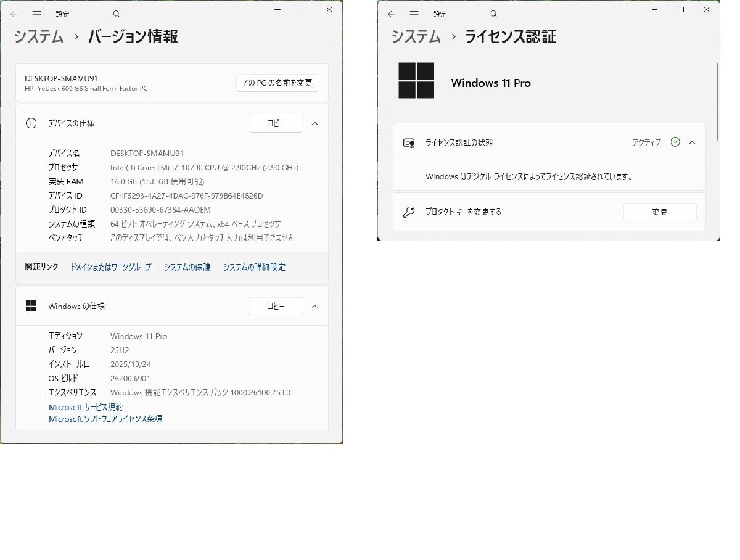Open the hamburger menu in バージョン情報 window

[37, 13]
